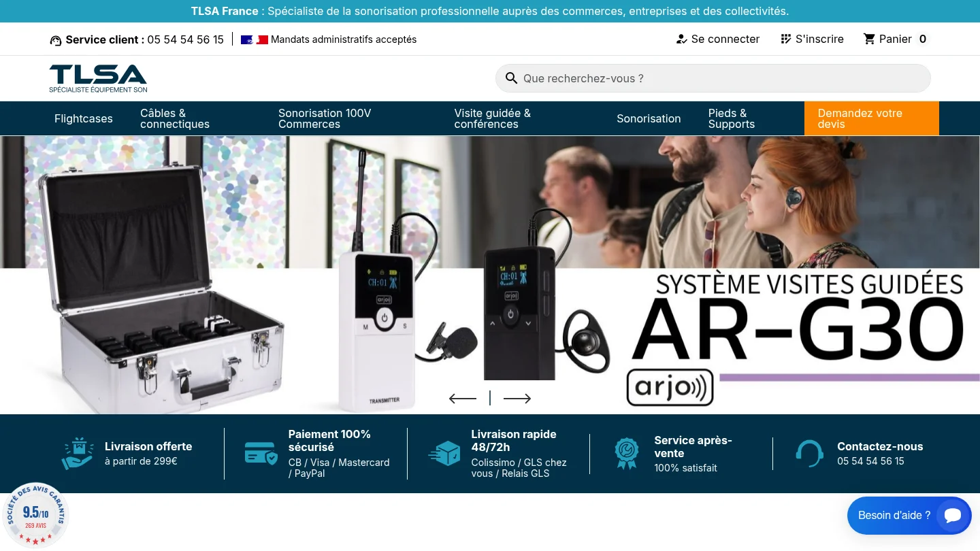
Task: Click 'à partir de 299€' text
Action: (141, 461)
